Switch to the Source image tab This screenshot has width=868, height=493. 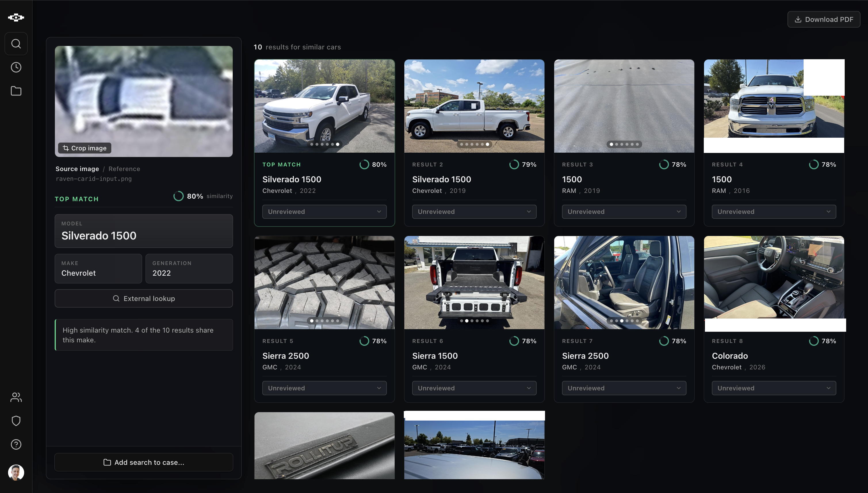pos(77,169)
